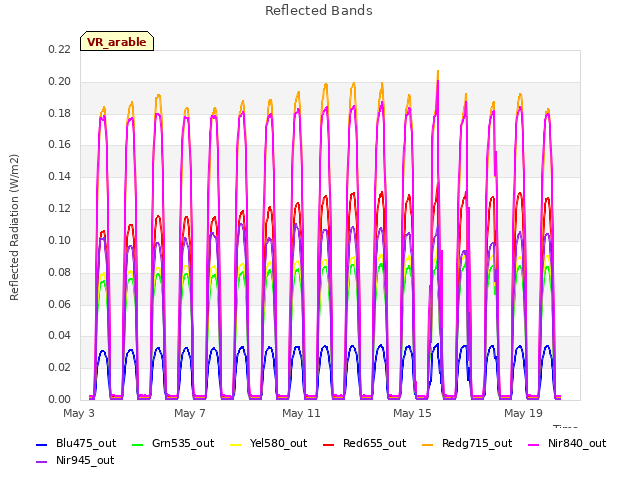
Task: Click the green Grn535_out legend swatch
Action: 138,444
